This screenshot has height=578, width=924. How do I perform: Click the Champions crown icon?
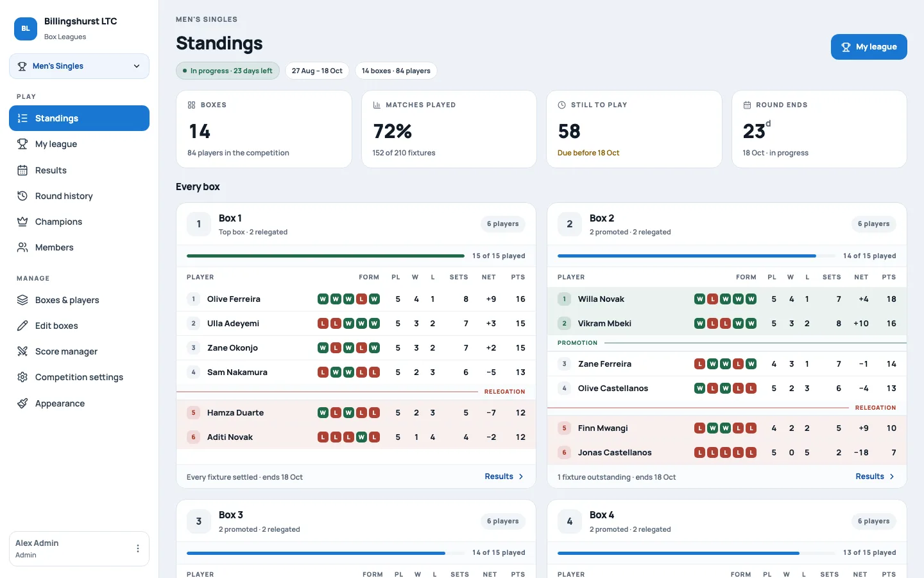click(22, 222)
